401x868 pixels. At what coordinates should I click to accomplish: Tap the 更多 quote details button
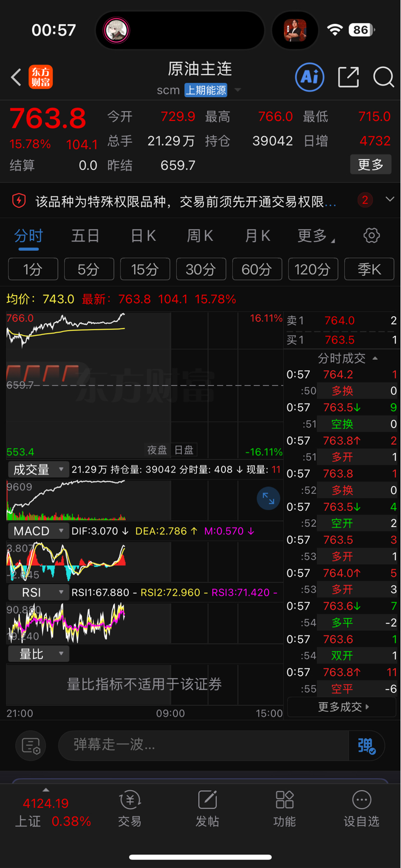point(371,165)
